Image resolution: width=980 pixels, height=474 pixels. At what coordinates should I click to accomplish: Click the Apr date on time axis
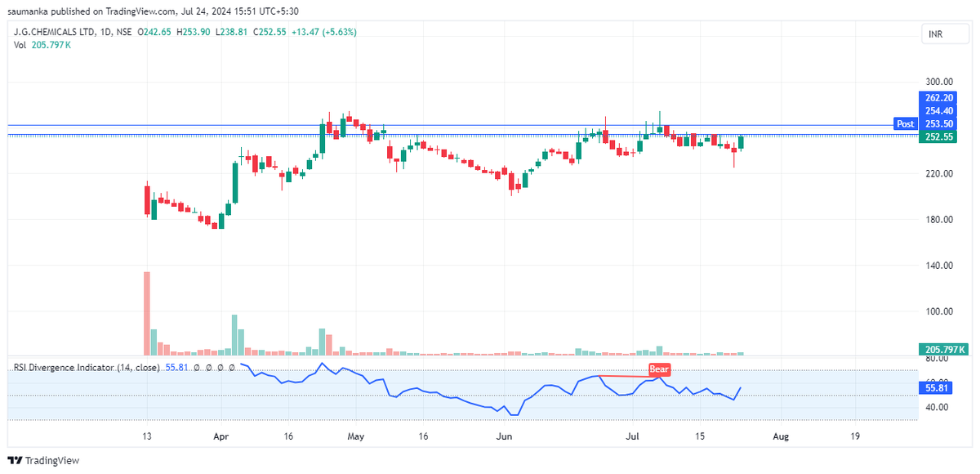click(x=221, y=437)
